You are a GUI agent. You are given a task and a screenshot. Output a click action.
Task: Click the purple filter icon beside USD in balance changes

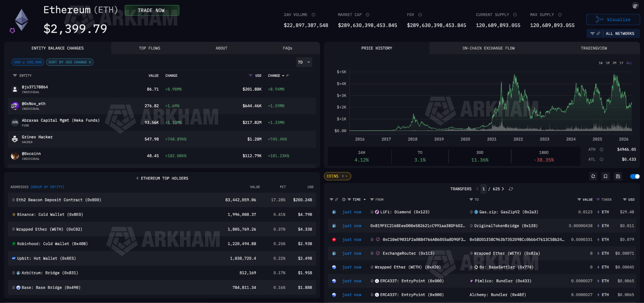[251, 76]
